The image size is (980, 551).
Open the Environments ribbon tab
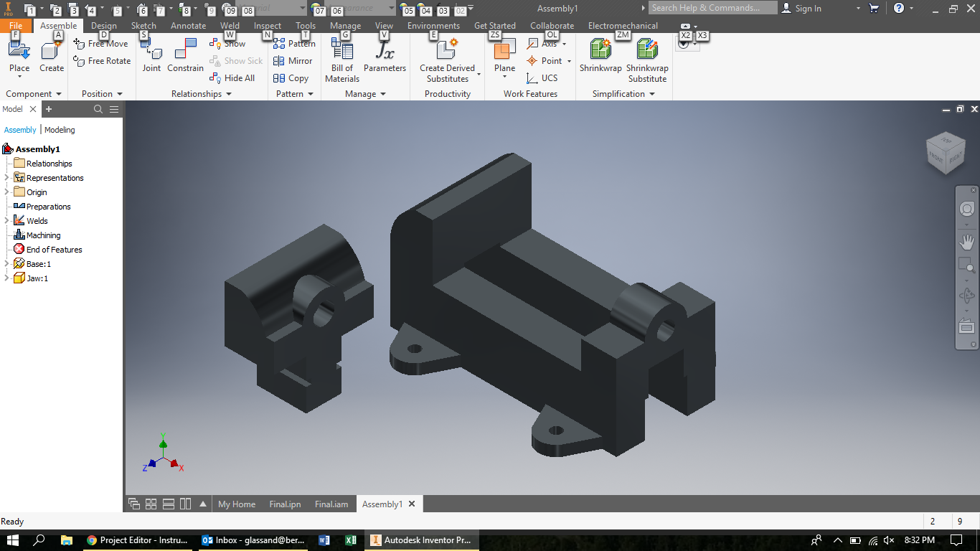tap(433, 26)
